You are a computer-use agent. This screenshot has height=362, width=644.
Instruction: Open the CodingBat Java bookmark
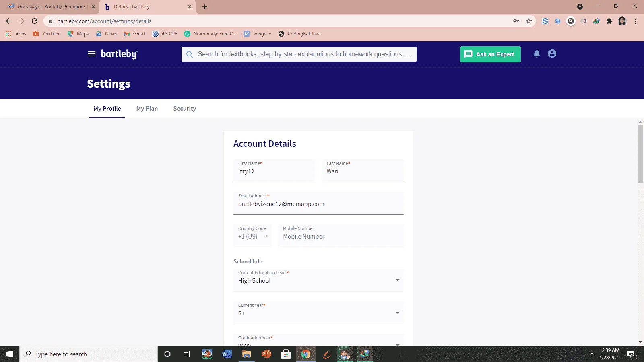[x=299, y=34]
